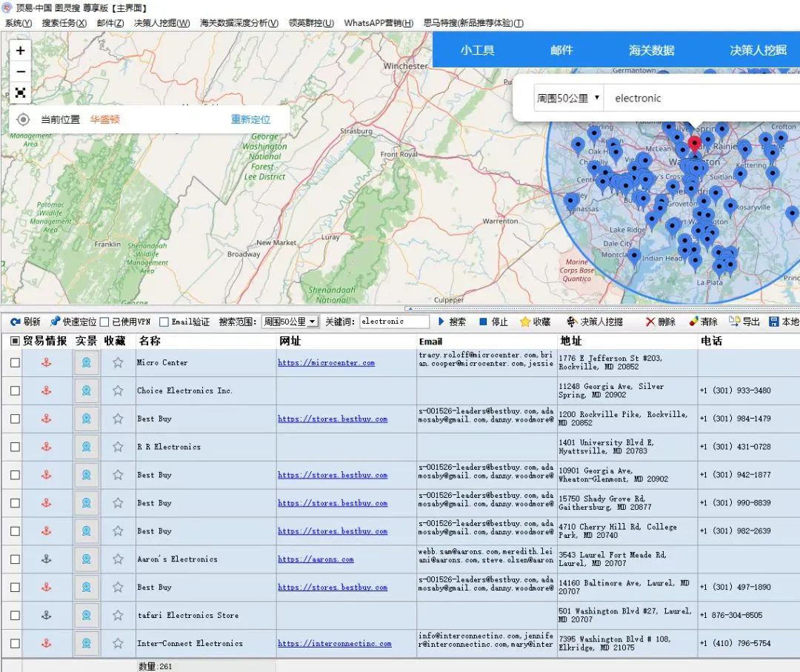800x672 pixels.
Task: Switch to the 海关数据 tab
Action: click(652, 50)
